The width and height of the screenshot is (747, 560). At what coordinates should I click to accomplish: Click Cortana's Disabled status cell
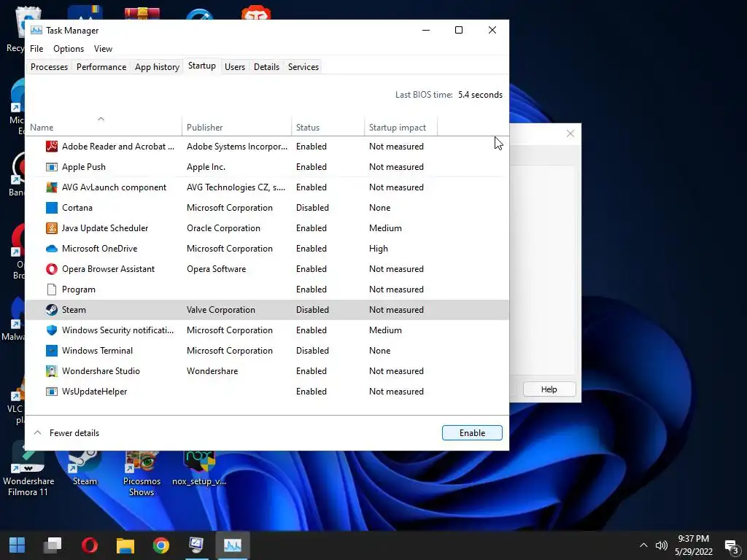pyautogui.click(x=312, y=208)
